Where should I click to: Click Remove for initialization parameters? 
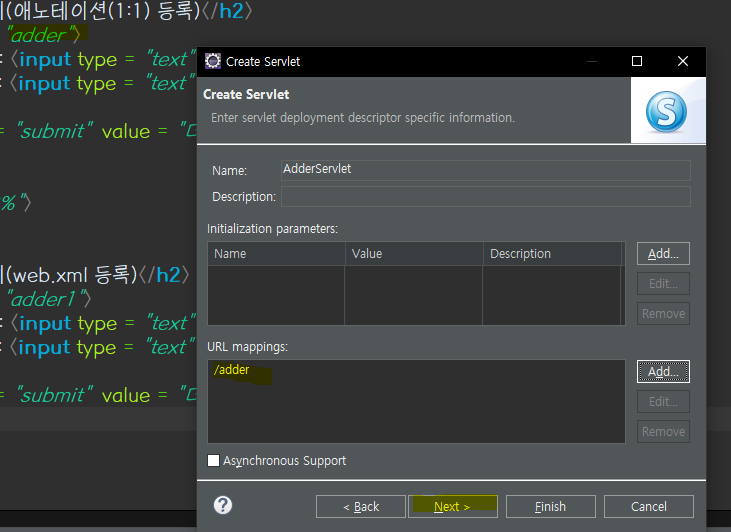point(663,313)
